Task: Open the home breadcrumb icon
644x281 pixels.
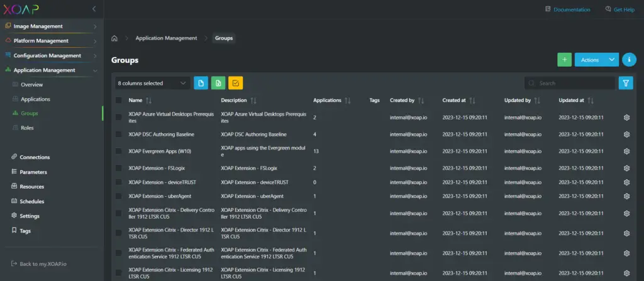Action: (114, 38)
